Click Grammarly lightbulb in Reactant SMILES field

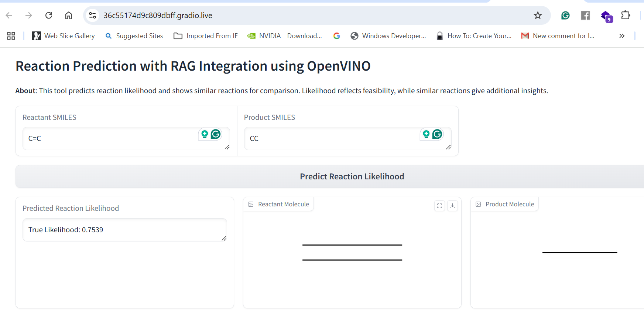[x=205, y=134]
